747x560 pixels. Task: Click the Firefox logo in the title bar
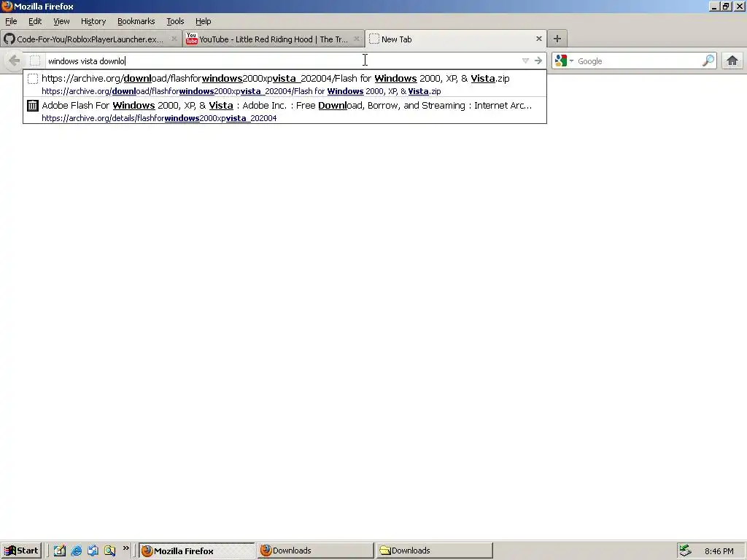point(7,6)
